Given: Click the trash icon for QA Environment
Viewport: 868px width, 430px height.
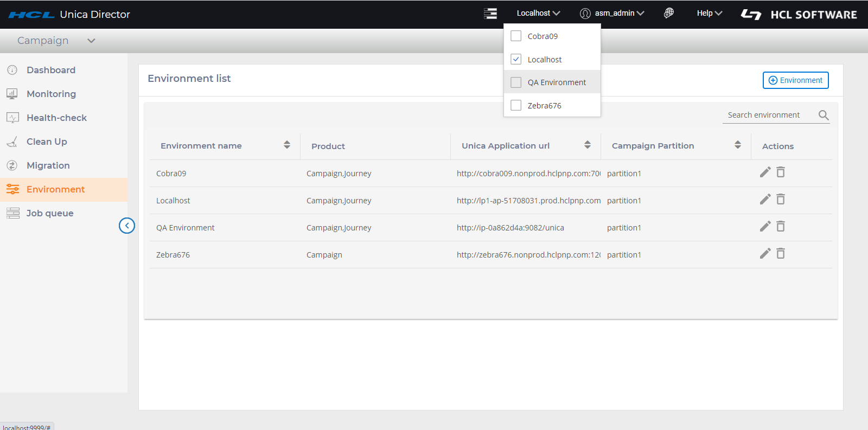Looking at the screenshot, I should pyautogui.click(x=781, y=227).
